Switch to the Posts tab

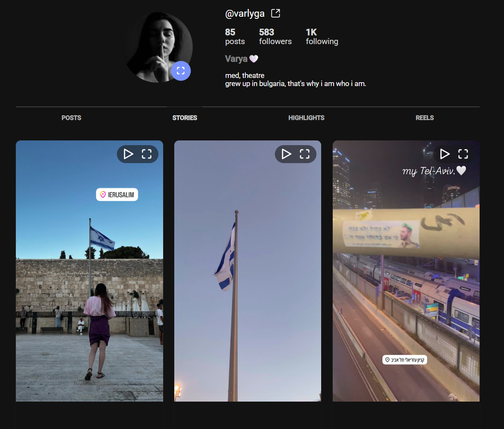point(71,118)
